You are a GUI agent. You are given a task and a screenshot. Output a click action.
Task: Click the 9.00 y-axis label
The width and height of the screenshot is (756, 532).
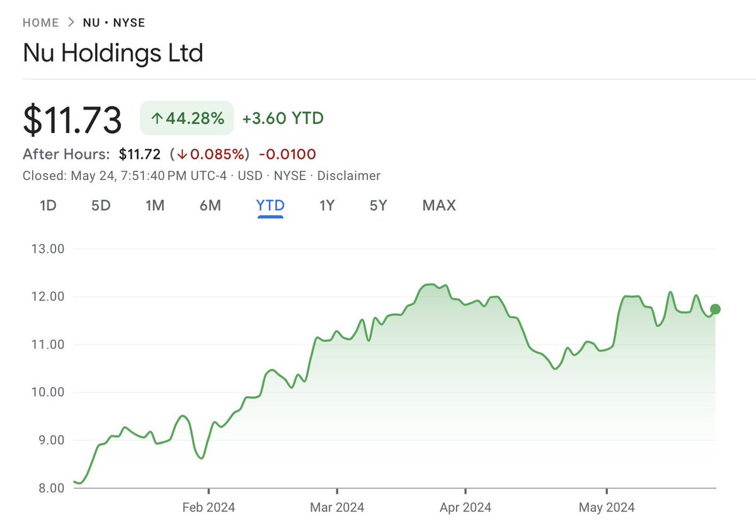pos(50,440)
